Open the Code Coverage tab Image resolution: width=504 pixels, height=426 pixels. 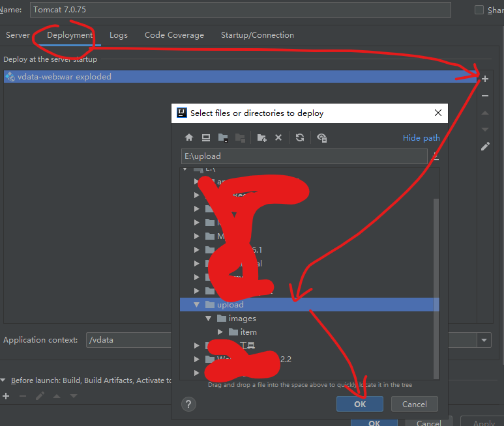point(174,35)
